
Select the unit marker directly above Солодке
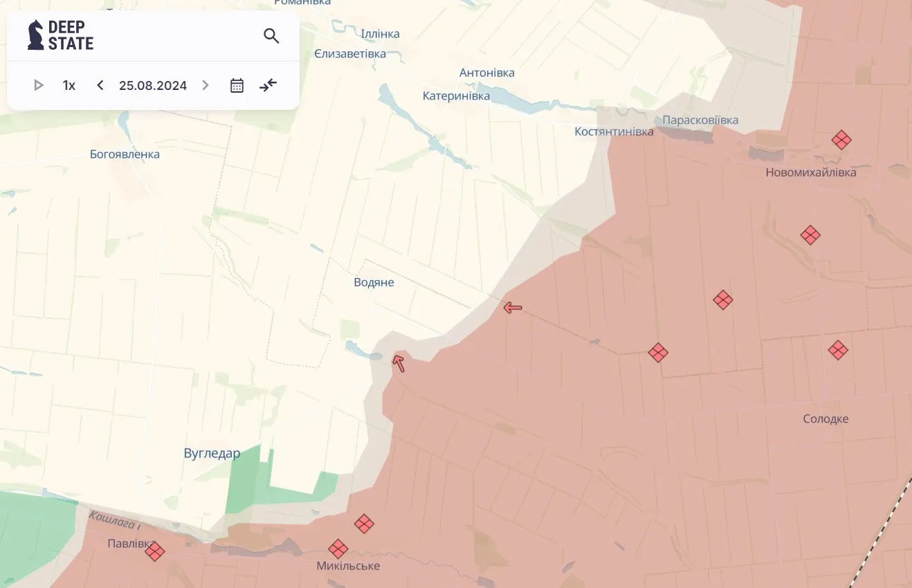pyautogui.click(x=838, y=350)
